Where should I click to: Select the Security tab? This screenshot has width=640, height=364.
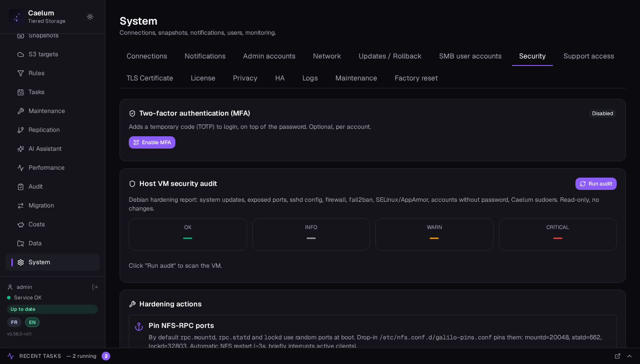click(532, 56)
